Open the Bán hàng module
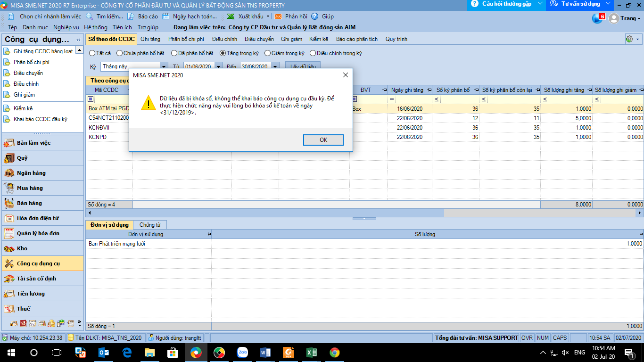The image size is (644, 362). [x=42, y=203]
